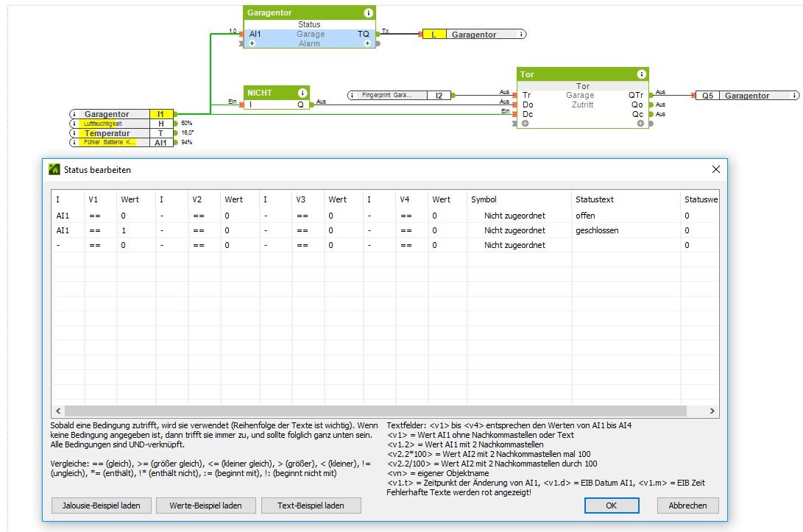Screen dimensions: 803x532
Task: Select the Fingerprint Gara I2 input
Action: click(400, 95)
